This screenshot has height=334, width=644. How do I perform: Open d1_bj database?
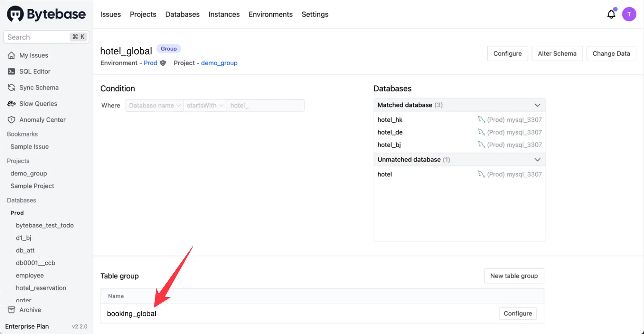(24, 238)
